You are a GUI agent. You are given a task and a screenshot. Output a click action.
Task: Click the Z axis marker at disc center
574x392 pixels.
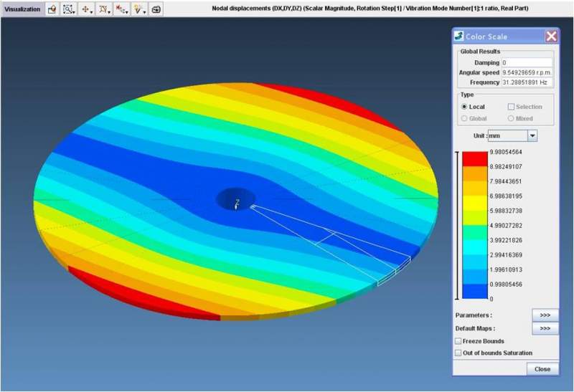[237, 204]
